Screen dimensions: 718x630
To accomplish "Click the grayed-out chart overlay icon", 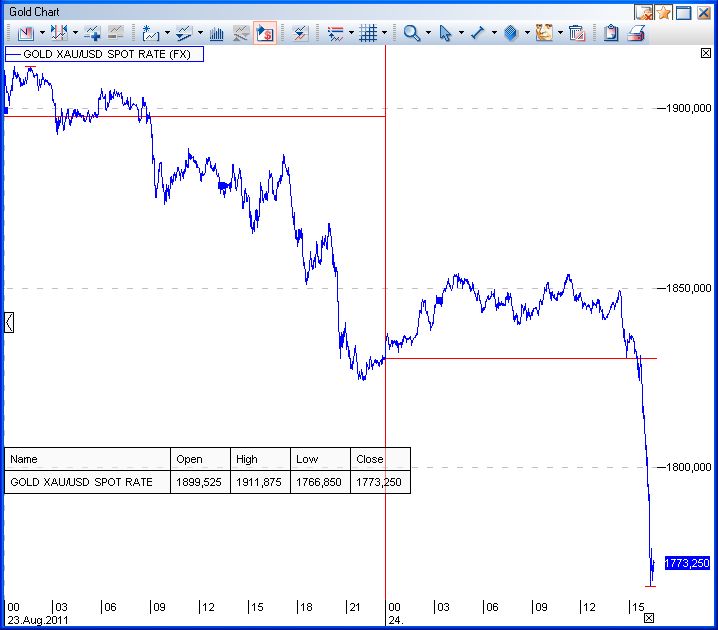I will pos(241,33).
